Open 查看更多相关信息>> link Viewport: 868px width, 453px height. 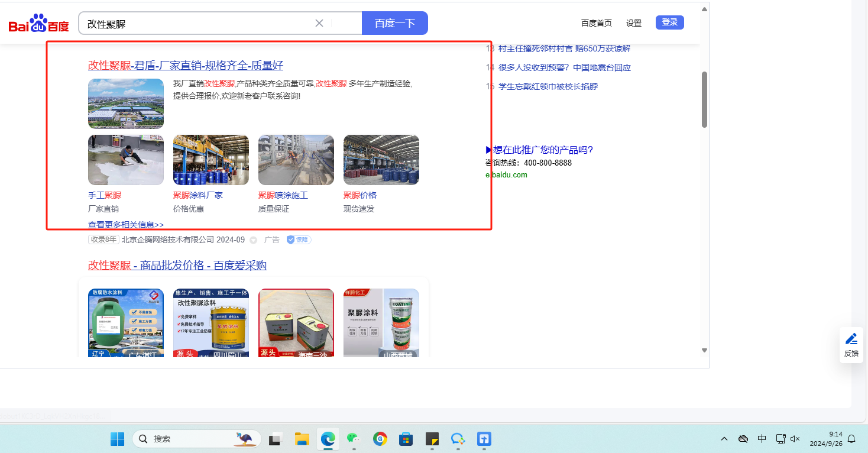tap(126, 225)
